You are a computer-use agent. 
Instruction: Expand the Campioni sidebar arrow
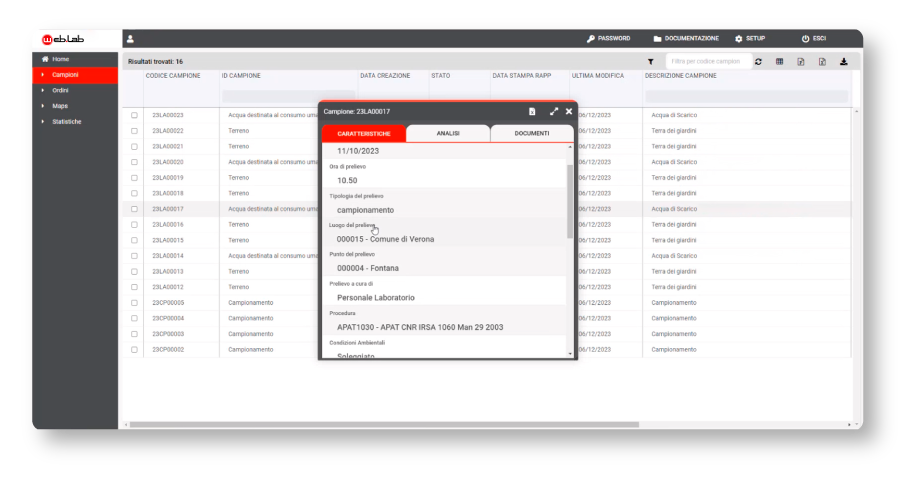[42, 74]
